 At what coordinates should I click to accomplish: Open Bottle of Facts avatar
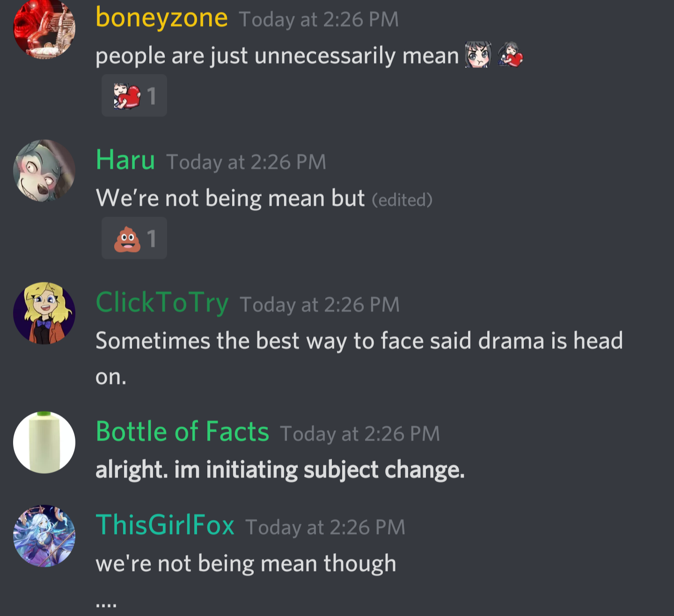tap(44, 442)
